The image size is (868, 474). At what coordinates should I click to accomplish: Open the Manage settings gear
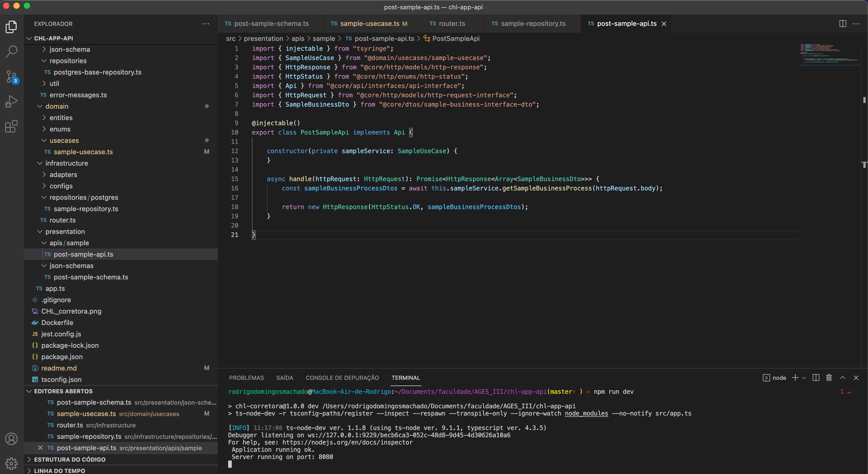[11, 464]
